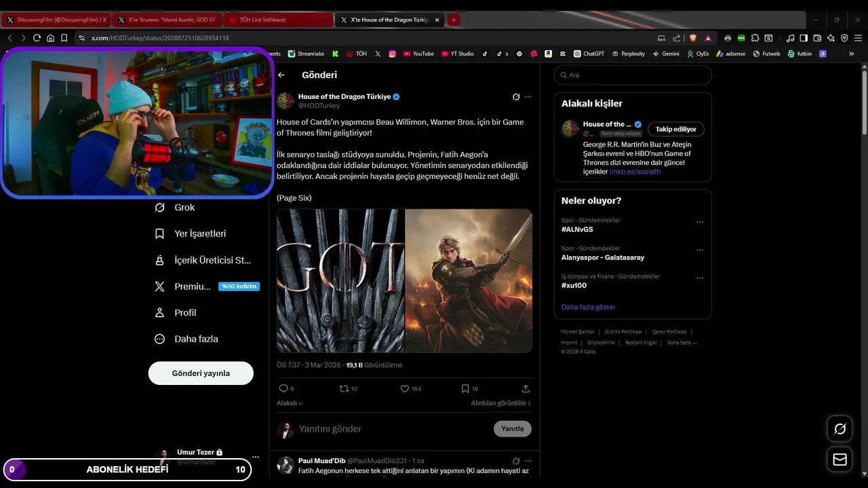
Task: Open the Instagram bookmark icon
Action: [392, 54]
